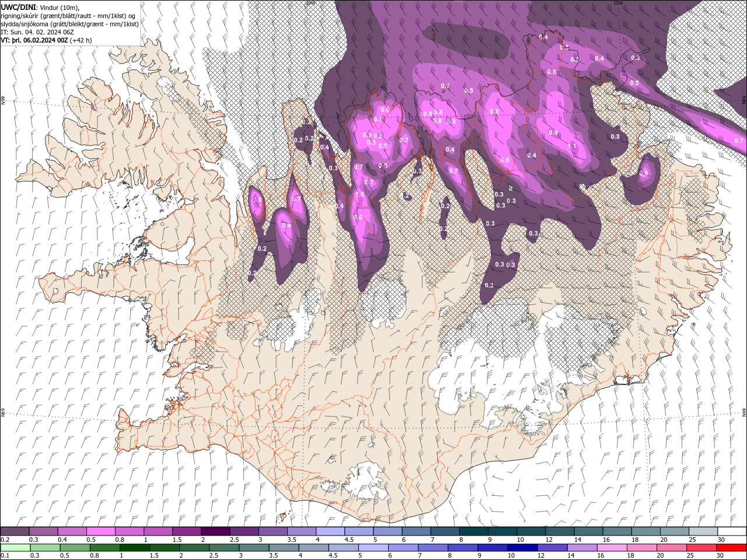Pick the white upper legend swatch starting at 30
Image resolution: width=747 pixels, height=560 pixels.
(732, 531)
